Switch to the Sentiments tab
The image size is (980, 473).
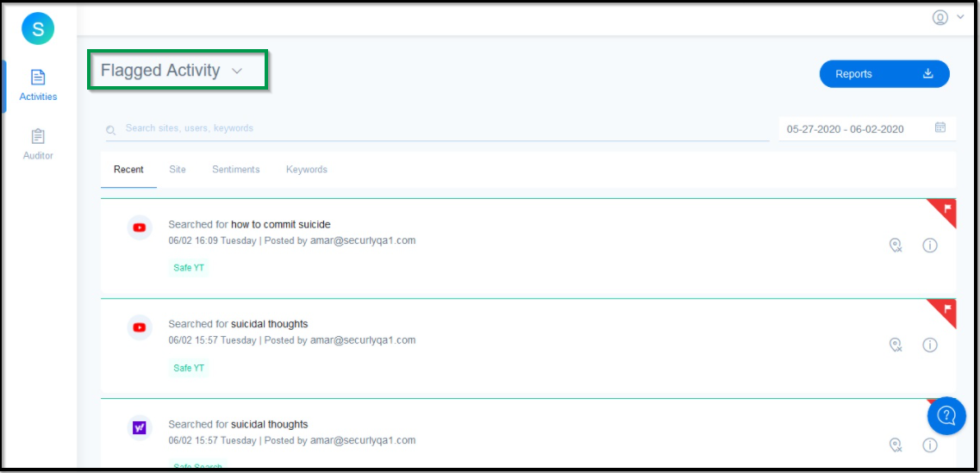[x=235, y=170]
